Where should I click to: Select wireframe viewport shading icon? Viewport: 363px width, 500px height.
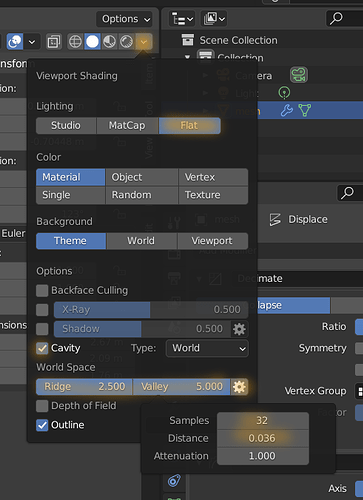coord(75,42)
